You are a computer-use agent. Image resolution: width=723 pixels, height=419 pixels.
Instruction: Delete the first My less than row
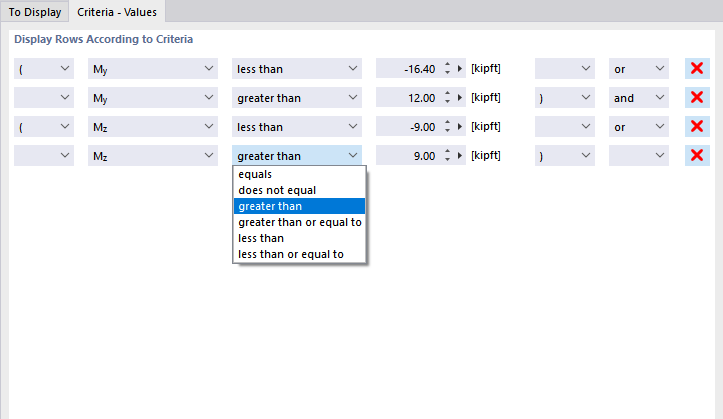click(x=697, y=68)
